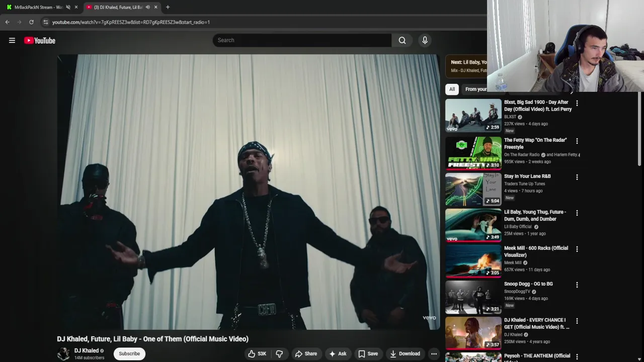The image size is (644, 362).
Task: Close the MrBackPackN Stream tab
Action: 76,7
